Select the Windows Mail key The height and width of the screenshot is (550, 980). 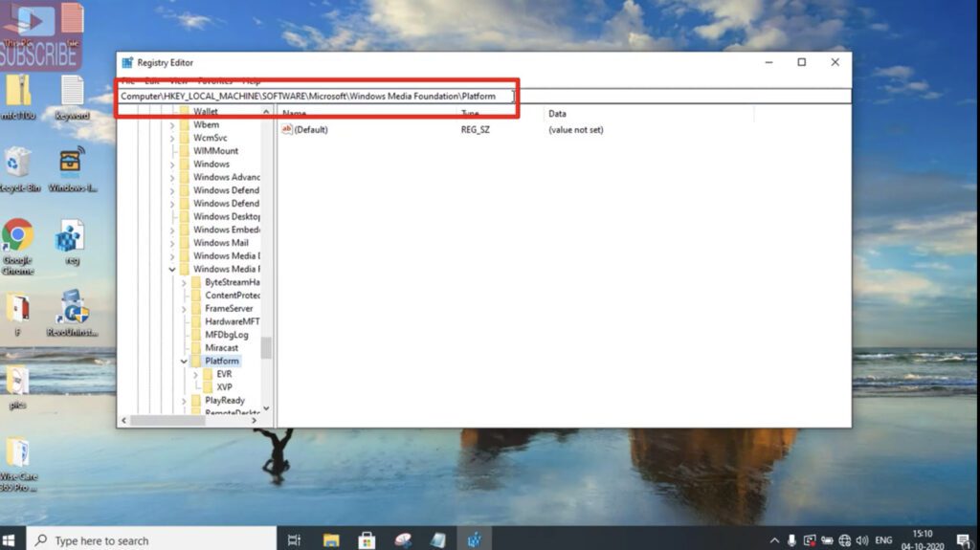coord(220,243)
